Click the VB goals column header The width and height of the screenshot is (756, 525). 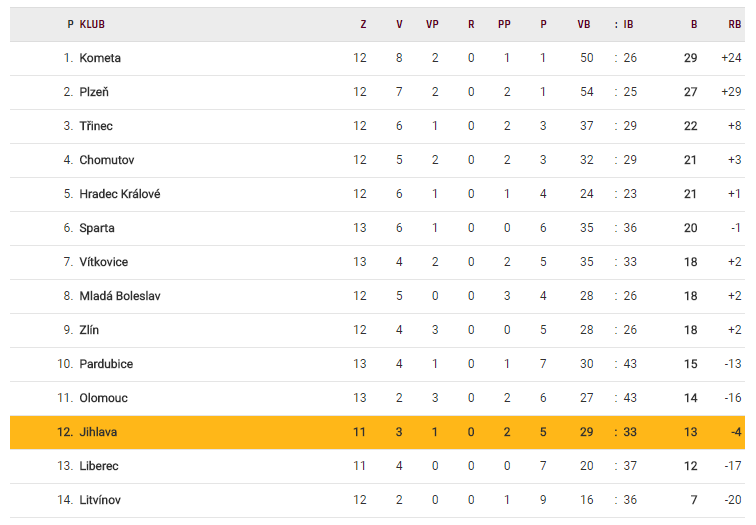coord(584,24)
